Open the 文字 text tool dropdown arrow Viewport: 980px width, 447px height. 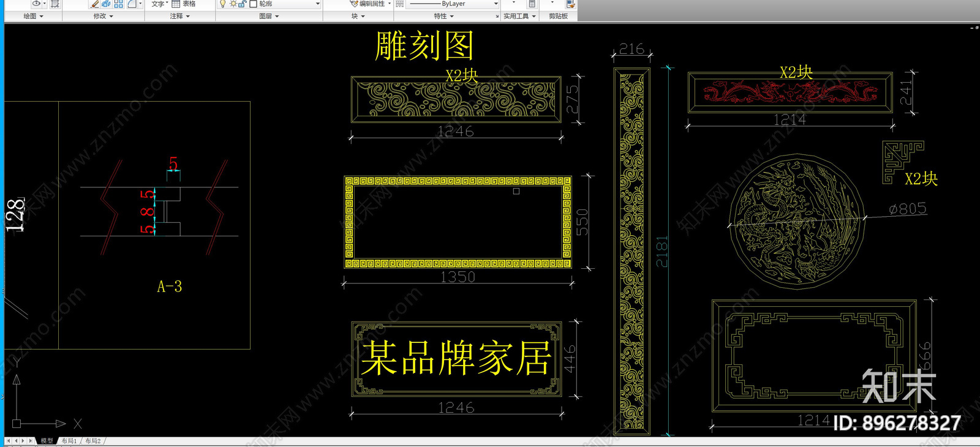[167, 4]
